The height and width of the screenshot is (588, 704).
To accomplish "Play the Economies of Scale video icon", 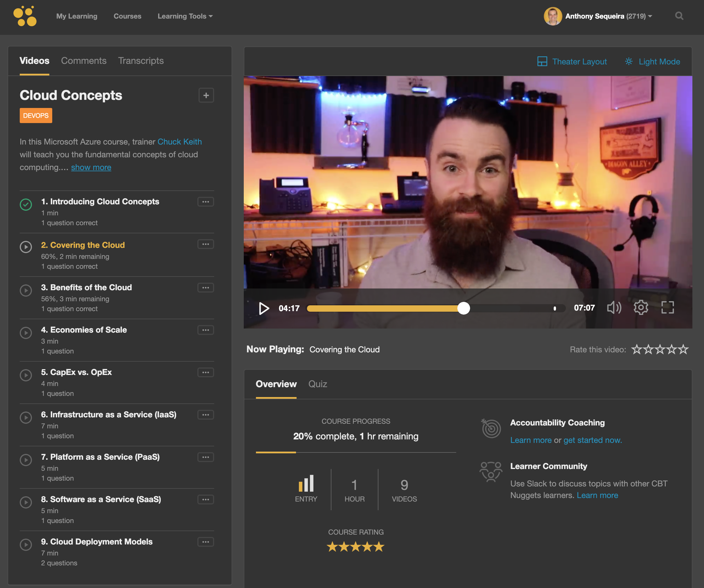I will tap(26, 333).
